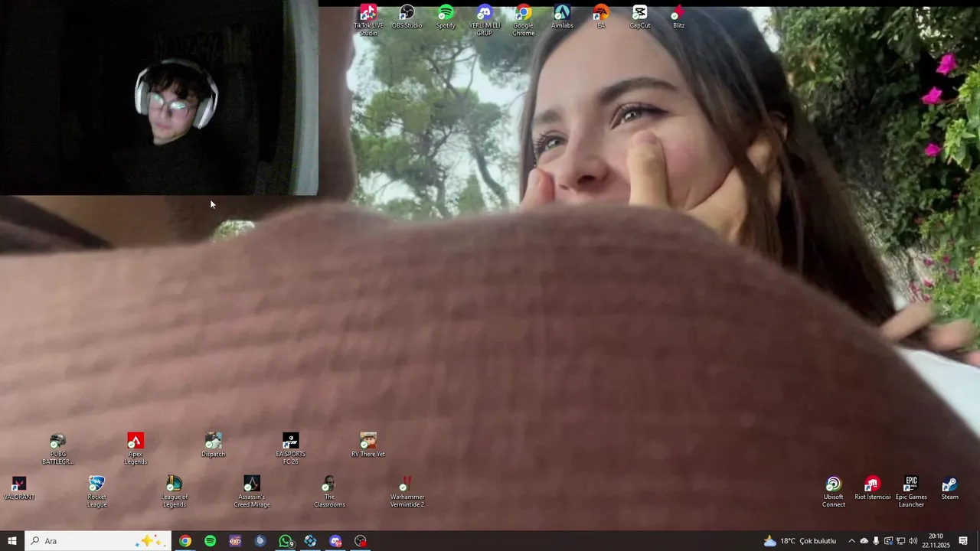Open Chrome from the taskbar

click(x=185, y=541)
